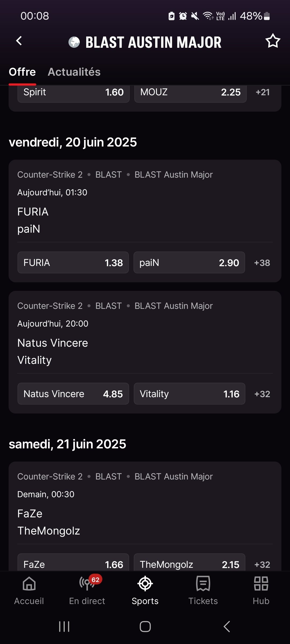Viewport: 290px width, 644px height.
Task: Select the Offre tab
Action: [22, 72]
